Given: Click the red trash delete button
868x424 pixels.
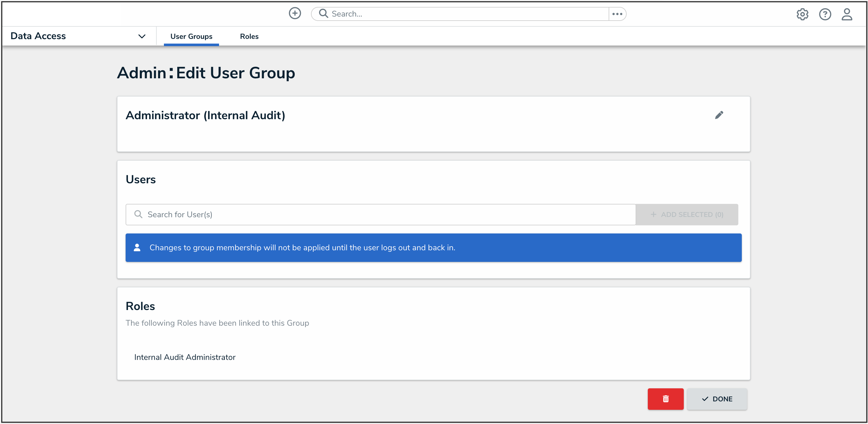Looking at the screenshot, I should point(665,399).
